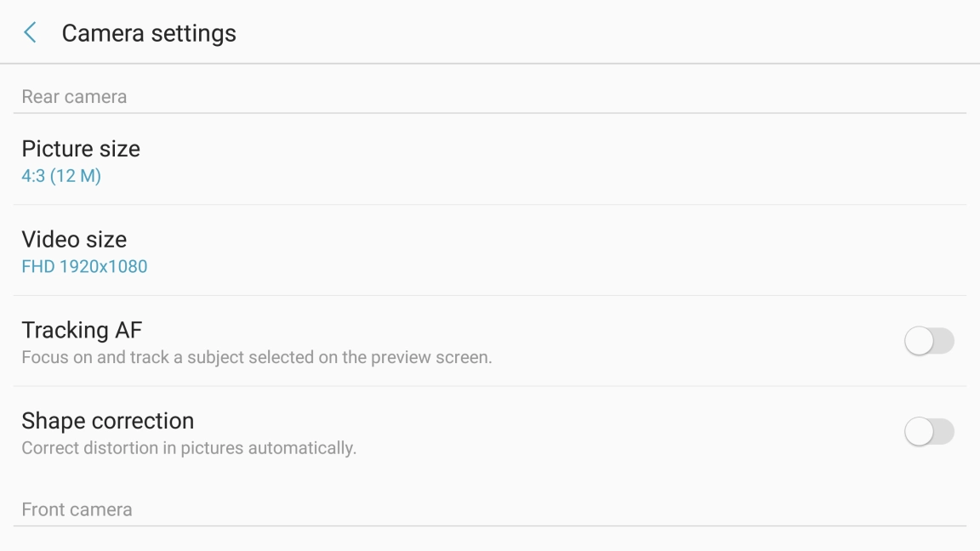Open the Video size option

tap(74, 239)
